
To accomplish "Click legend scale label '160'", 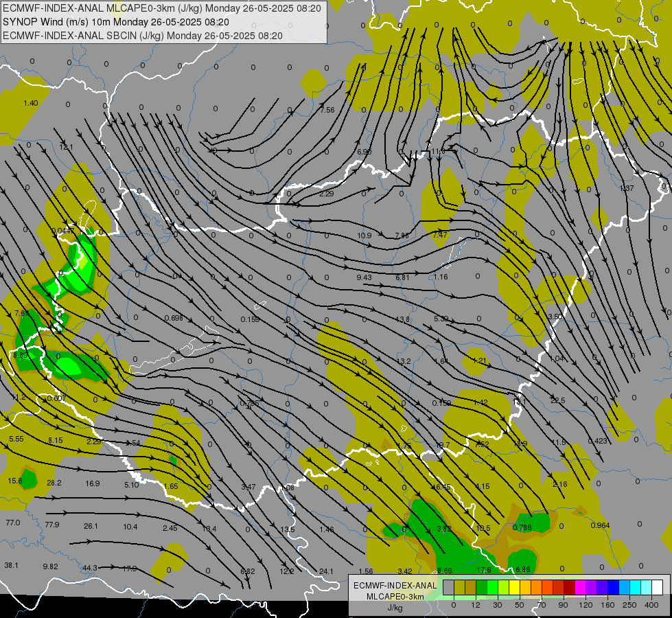I will tap(607, 605).
